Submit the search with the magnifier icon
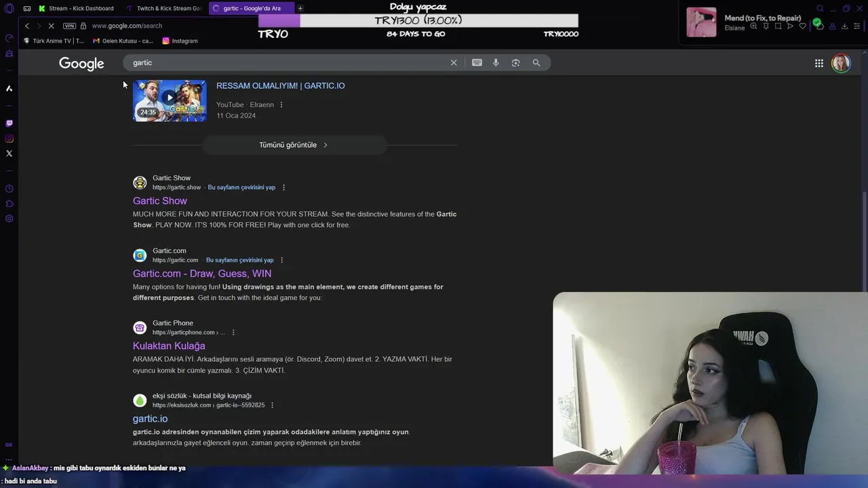868x488 pixels. click(x=536, y=62)
